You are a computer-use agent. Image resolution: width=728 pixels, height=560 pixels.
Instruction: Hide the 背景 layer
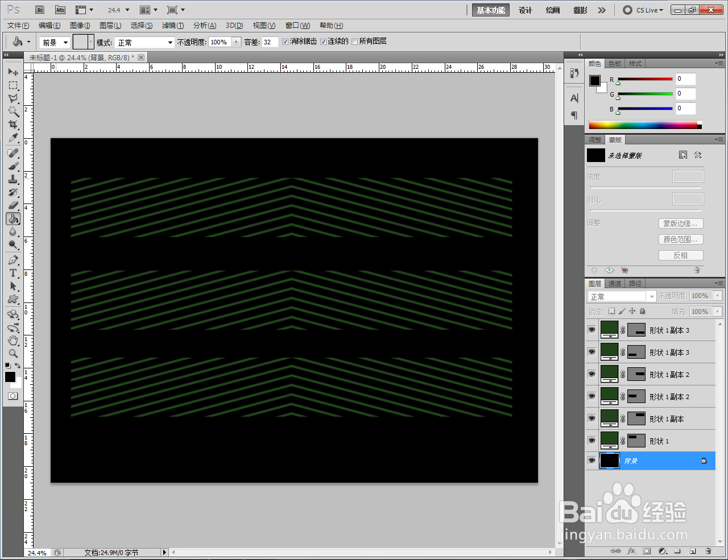(x=591, y=461)
